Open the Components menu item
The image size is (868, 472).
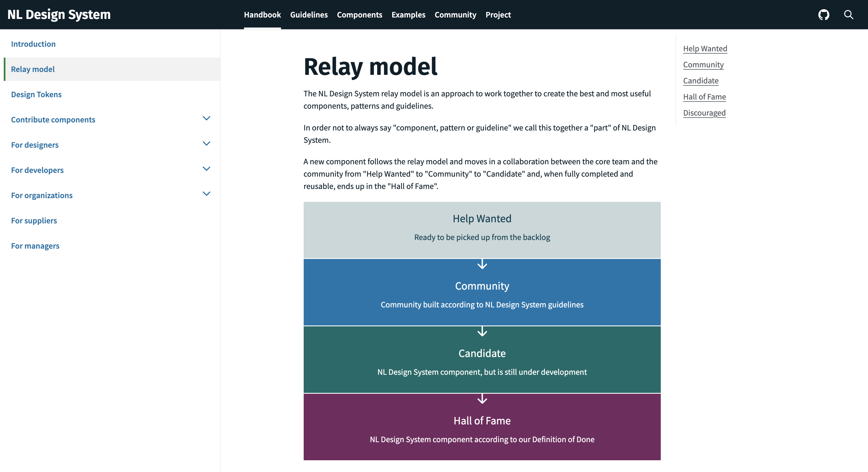(360, 15)
